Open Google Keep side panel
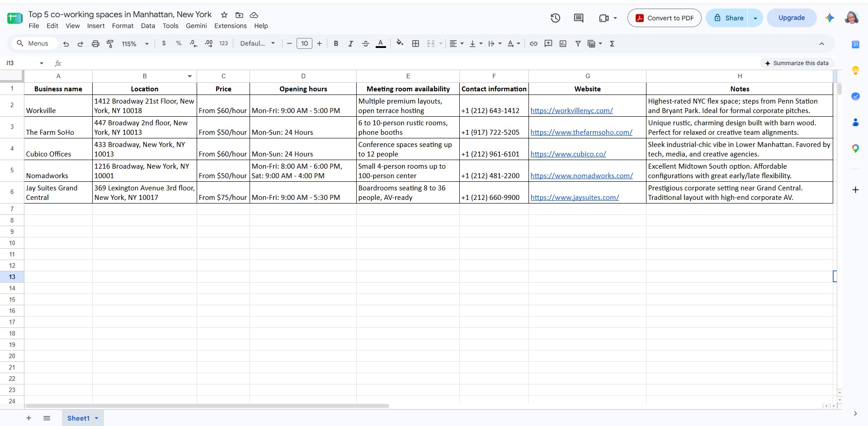 point(855,70)
